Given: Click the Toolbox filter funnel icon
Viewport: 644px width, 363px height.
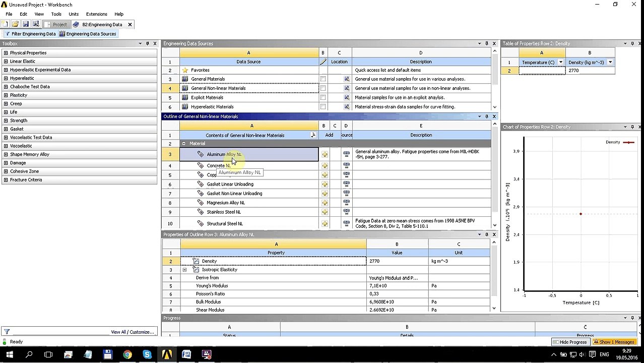Looking at the screenshot, I should 7,332.
